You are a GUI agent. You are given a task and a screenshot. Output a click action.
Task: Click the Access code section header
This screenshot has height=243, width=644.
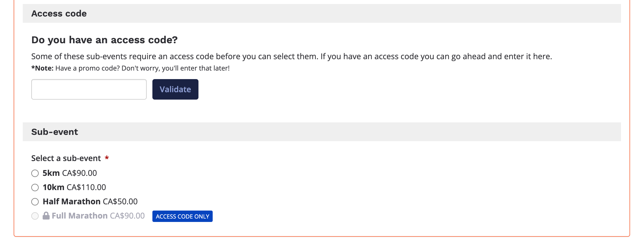point(59,13)
